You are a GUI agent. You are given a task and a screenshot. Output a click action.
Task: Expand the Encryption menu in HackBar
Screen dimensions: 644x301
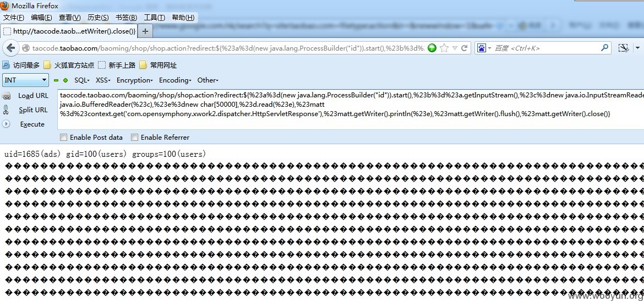pos(135,80)
